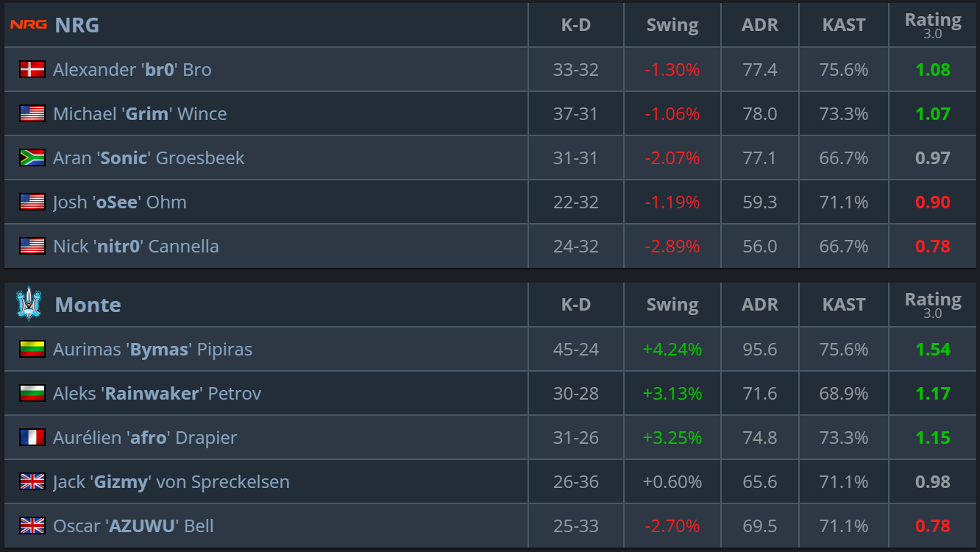
Task: Open Alexander 'br0' Bro player profile
Action: [132, 70]
